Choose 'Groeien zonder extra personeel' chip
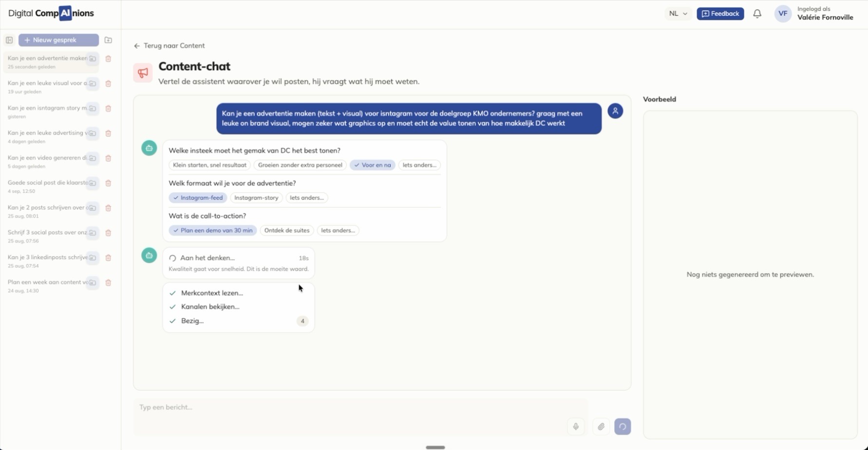 [x=300, y=165]
